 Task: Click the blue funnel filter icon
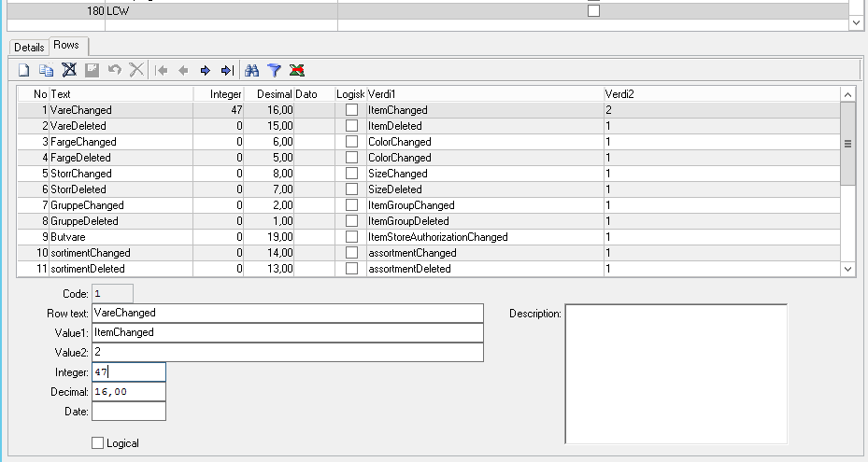coord(275,70)
